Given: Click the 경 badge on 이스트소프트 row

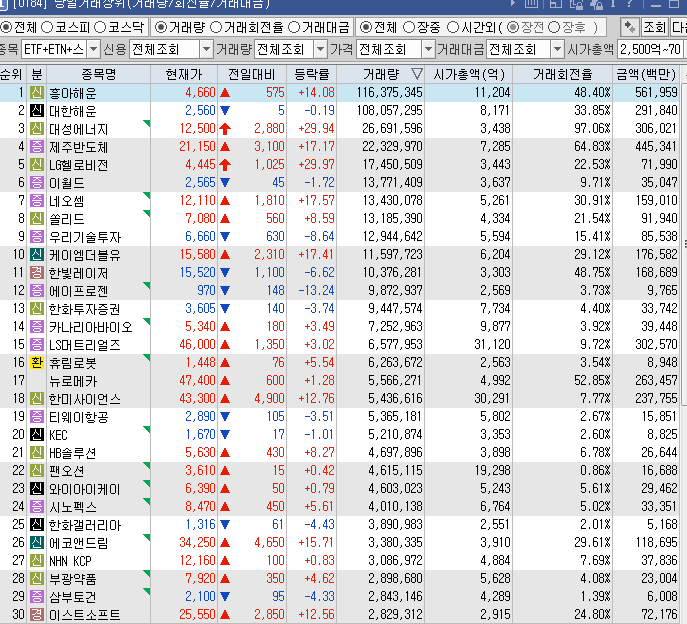Looking at the screenshot, I should pos(37,614).
